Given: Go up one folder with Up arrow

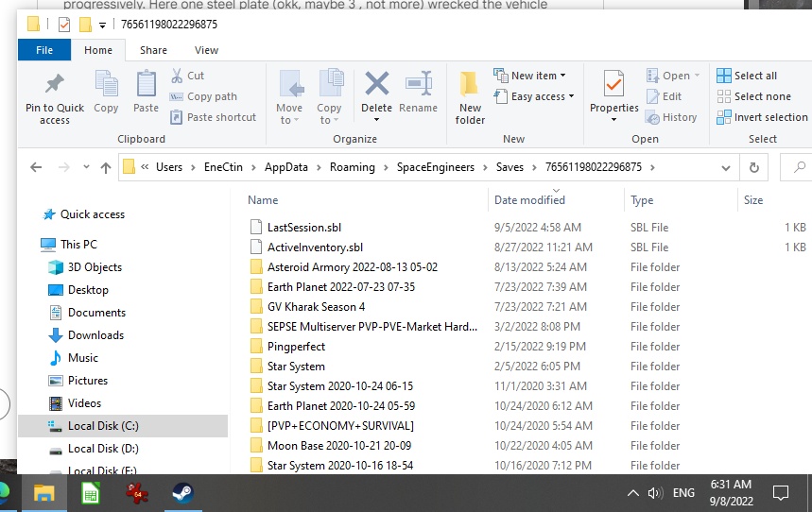Looking at the screenshot, I should point(106,167).
